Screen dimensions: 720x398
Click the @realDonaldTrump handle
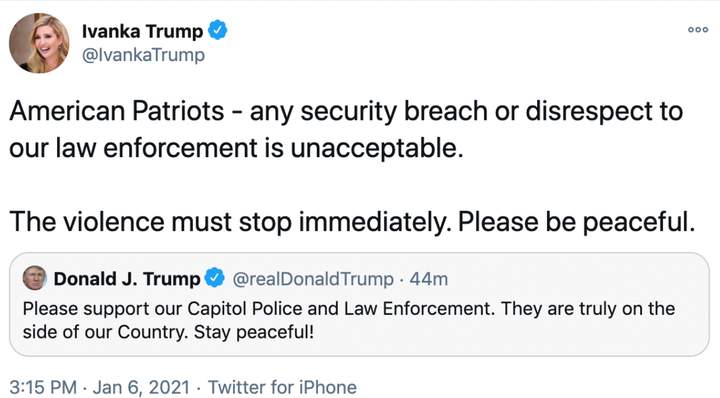point(313,279)
